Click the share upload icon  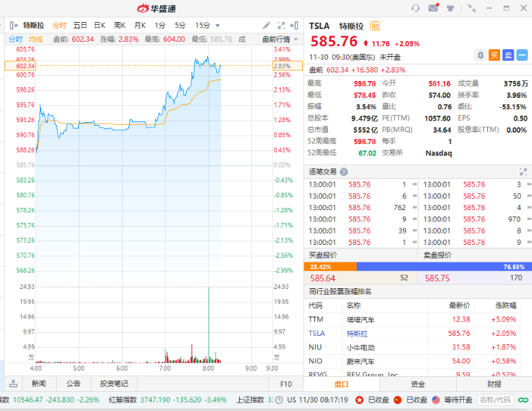coord(13,384)
